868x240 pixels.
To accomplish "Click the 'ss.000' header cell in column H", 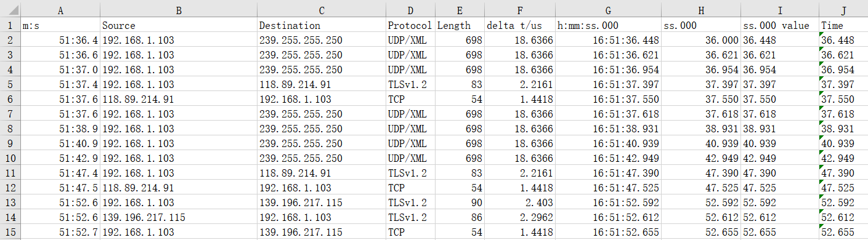I will point(701,26).
